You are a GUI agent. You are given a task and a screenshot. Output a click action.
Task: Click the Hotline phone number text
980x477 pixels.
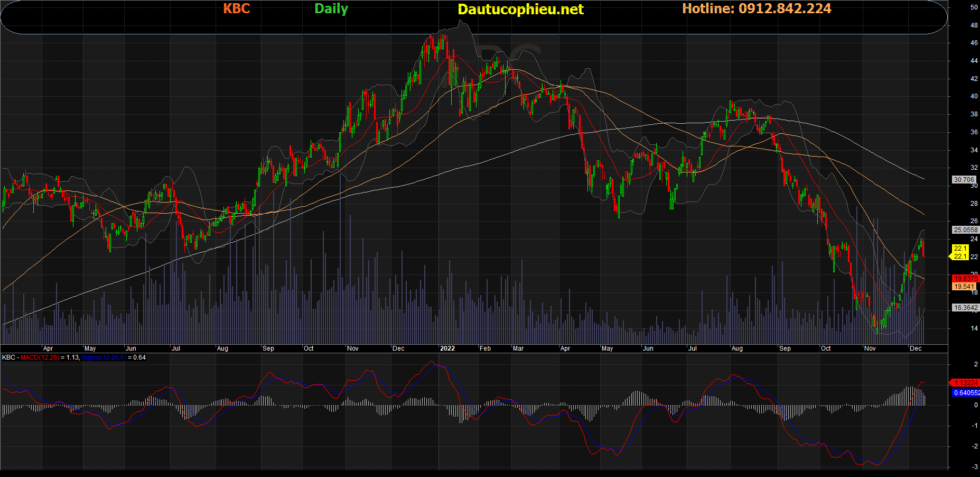[757, 8]
